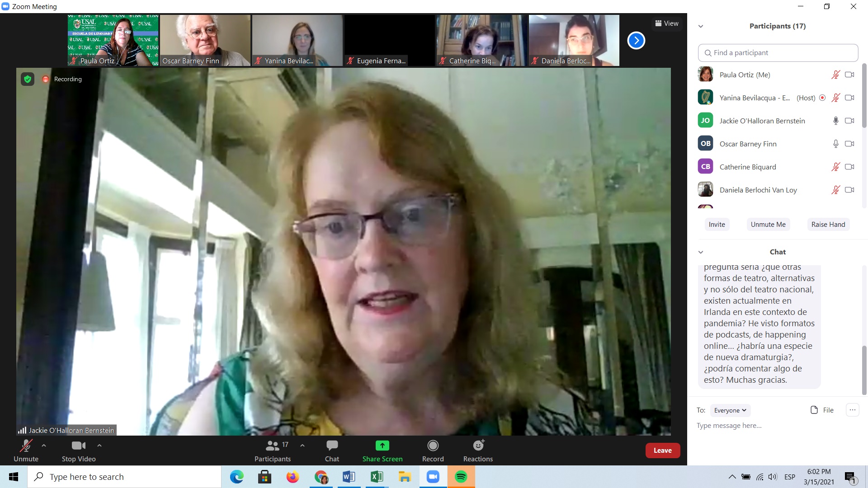Click the Leave meeting button
The image size is (868, 488).
coord(662,450)
